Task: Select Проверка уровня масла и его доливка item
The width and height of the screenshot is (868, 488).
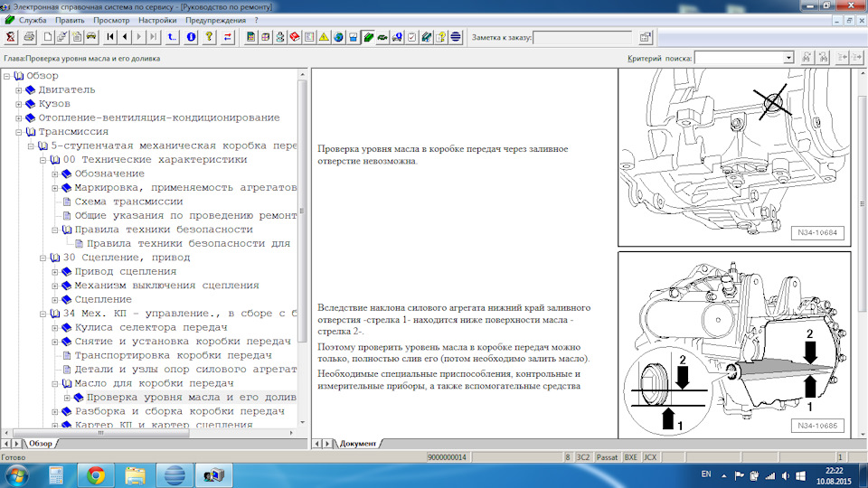Action: (191, 398)
